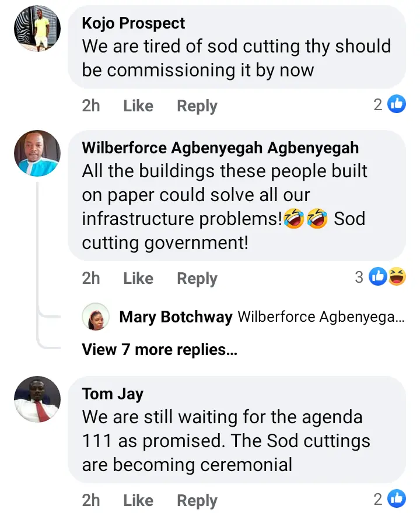The width and height of the screenshot is (420, 513).
Task: Click the laughing reaction icon on Wilberforce's comment
Action: click(x=397, y=277)
